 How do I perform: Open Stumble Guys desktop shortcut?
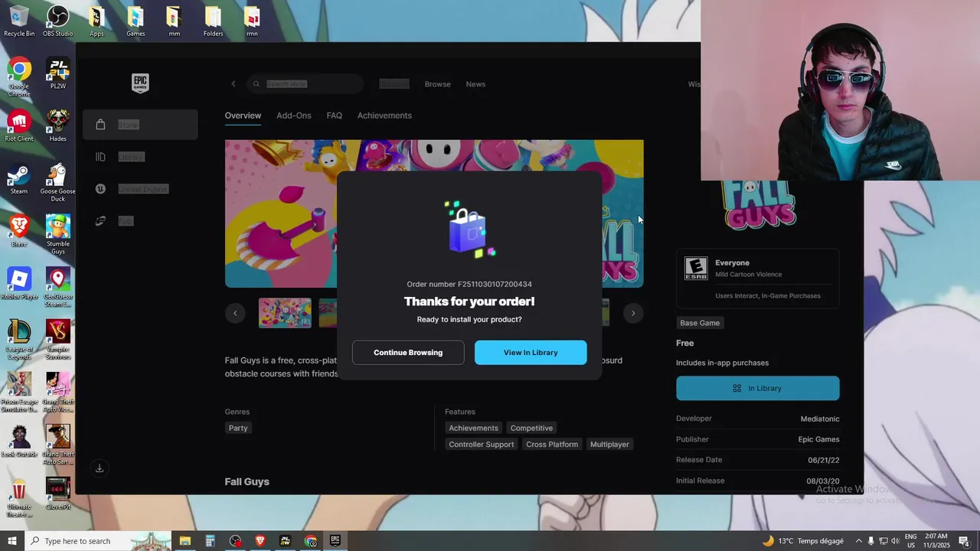[58, 235]
